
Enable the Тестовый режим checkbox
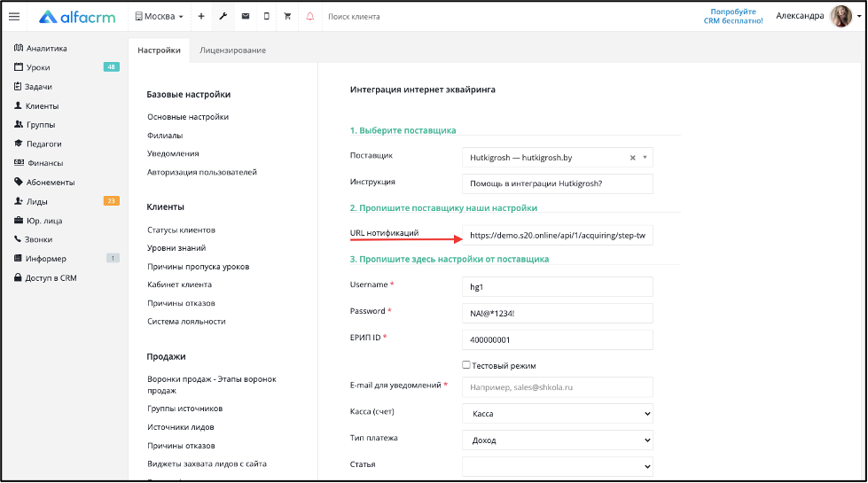466,365
